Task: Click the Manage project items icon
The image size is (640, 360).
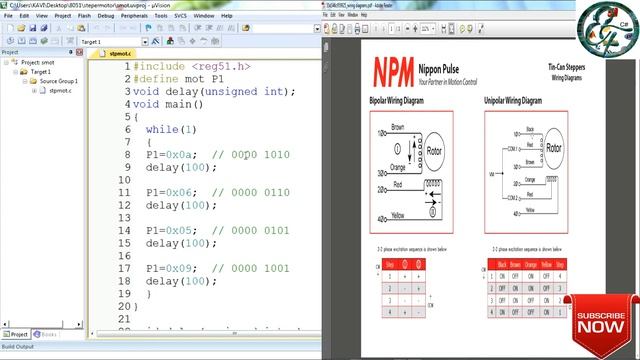Action: coord(170,41)
